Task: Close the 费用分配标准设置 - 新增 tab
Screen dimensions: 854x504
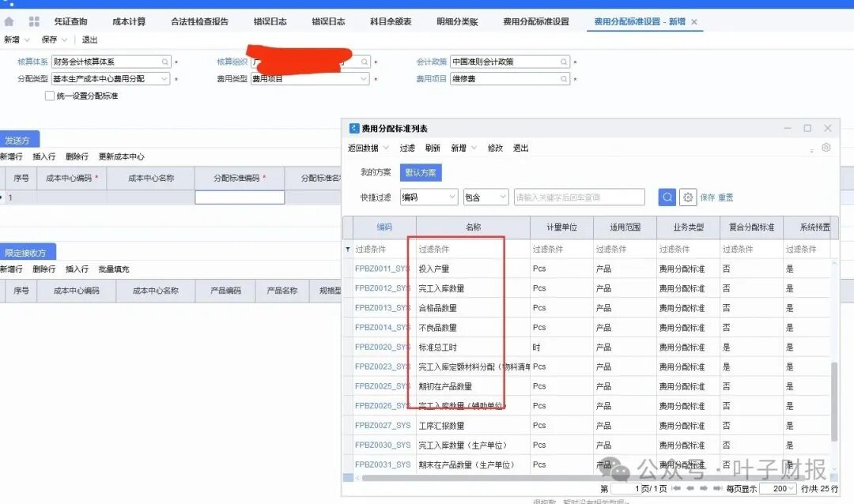Action: click(694, 22)
